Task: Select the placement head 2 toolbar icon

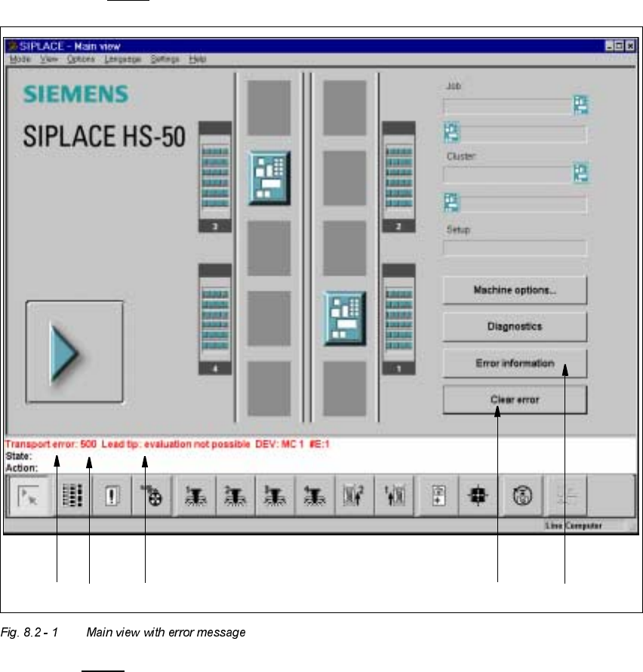Action: click(x=235, y=496)
